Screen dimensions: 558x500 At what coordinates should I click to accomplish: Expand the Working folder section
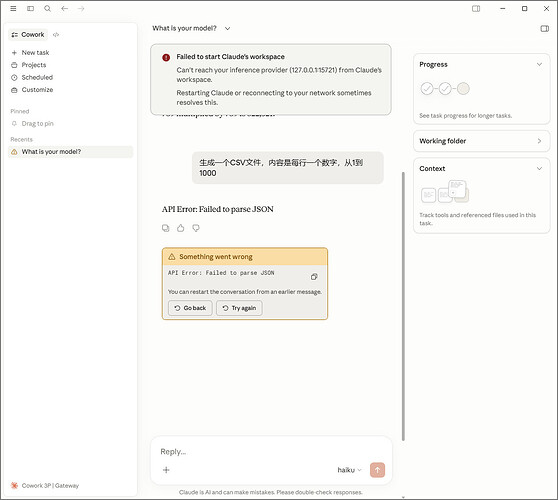click(481, 141)
